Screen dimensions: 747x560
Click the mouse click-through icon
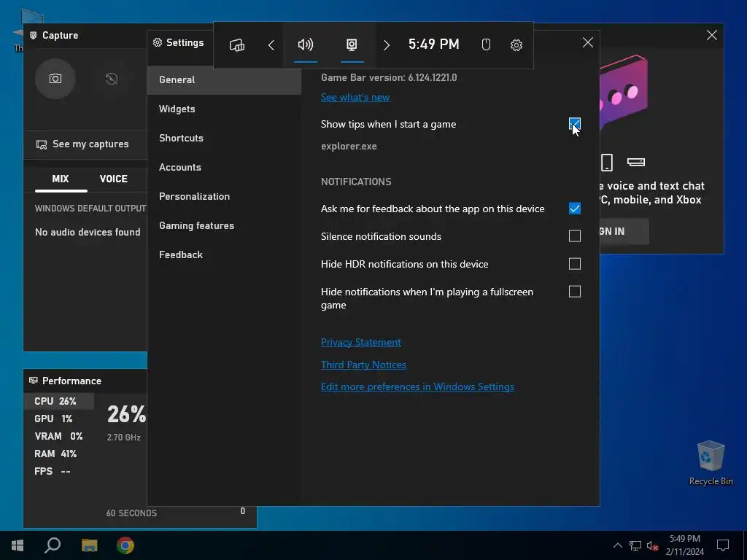[x=486, y=44]
